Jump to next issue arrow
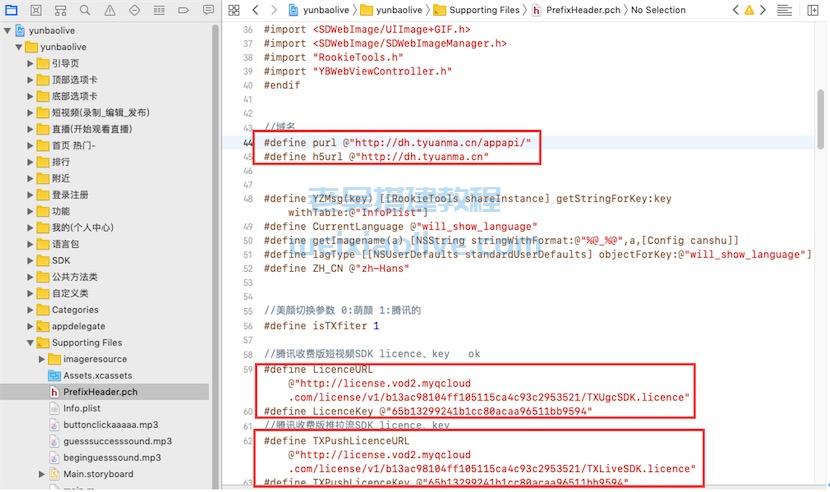The height and width of the screenshot is (492, 830). point(763,10)
